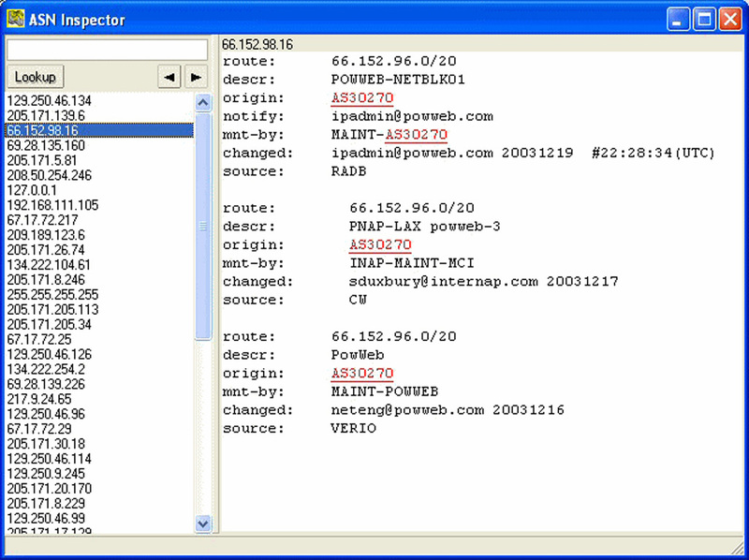Select 127.0.0.1 in the list
Image resolution: width=749 pixels, height=560 pixels.
tap(99, 190)
